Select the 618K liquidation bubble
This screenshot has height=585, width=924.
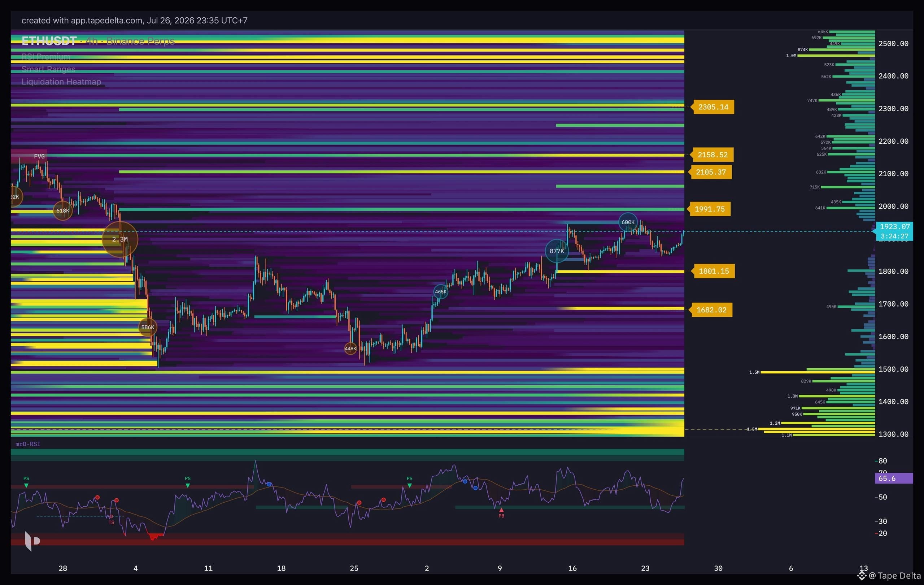click(x=62, y=211)
